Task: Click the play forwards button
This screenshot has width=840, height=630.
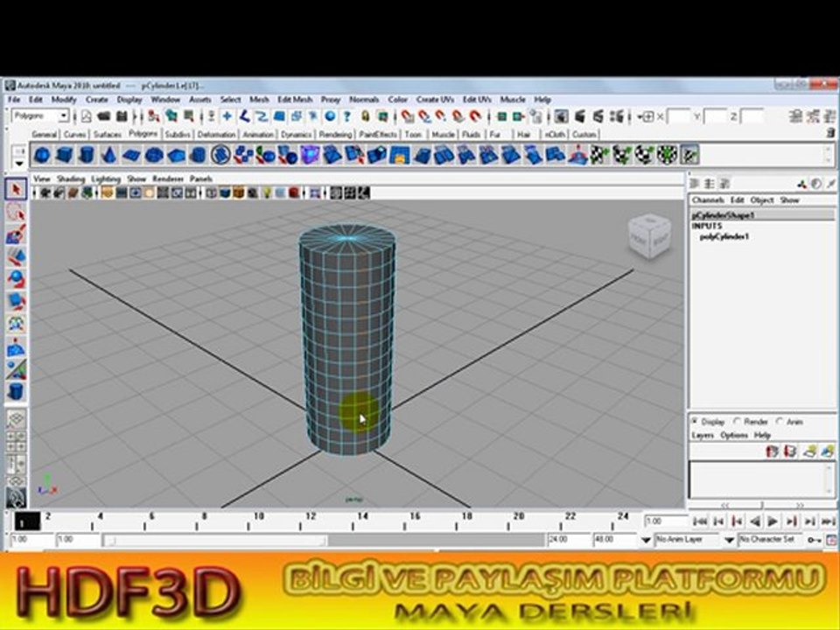Action: click(x=773, y=521)
